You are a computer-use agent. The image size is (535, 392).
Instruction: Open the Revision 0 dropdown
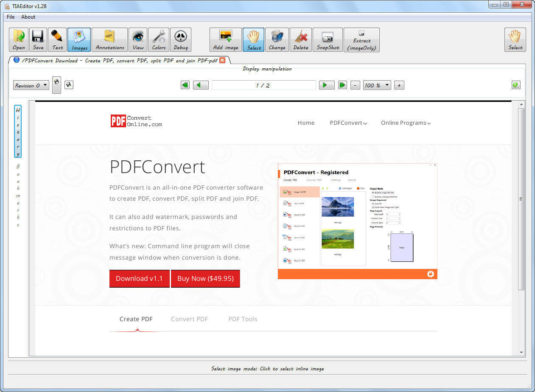pos(31,85)
